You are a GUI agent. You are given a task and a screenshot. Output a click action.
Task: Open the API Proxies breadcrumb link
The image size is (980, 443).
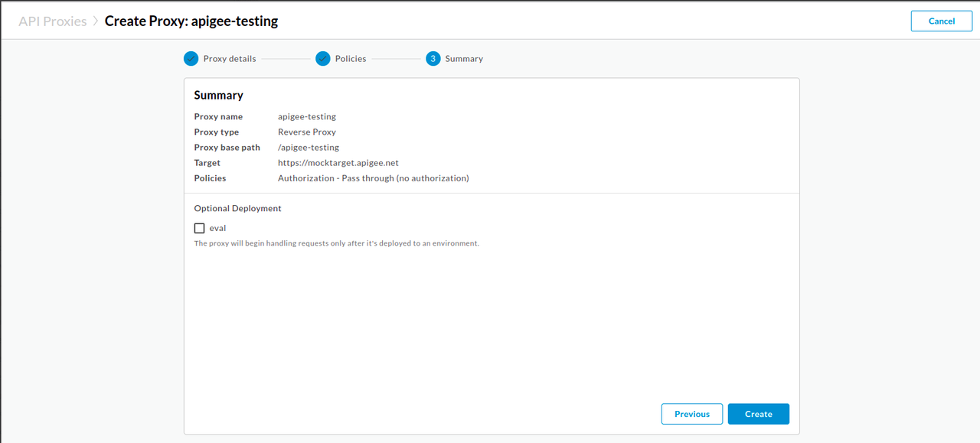(53, 21)
